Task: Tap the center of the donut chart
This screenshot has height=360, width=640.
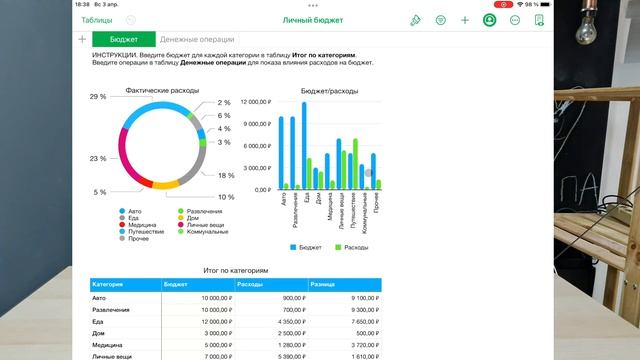Action: click(162, 146)
